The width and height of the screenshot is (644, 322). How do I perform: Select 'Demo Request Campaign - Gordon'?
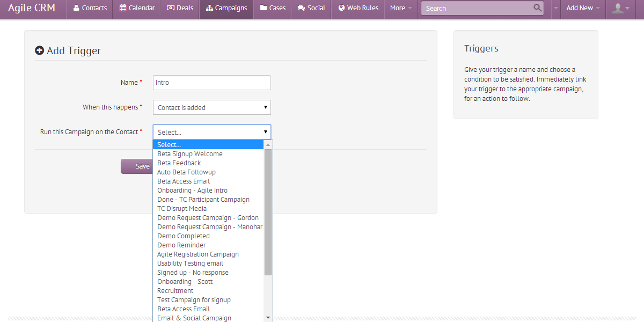pyautogui.click(x=208, y=218)
